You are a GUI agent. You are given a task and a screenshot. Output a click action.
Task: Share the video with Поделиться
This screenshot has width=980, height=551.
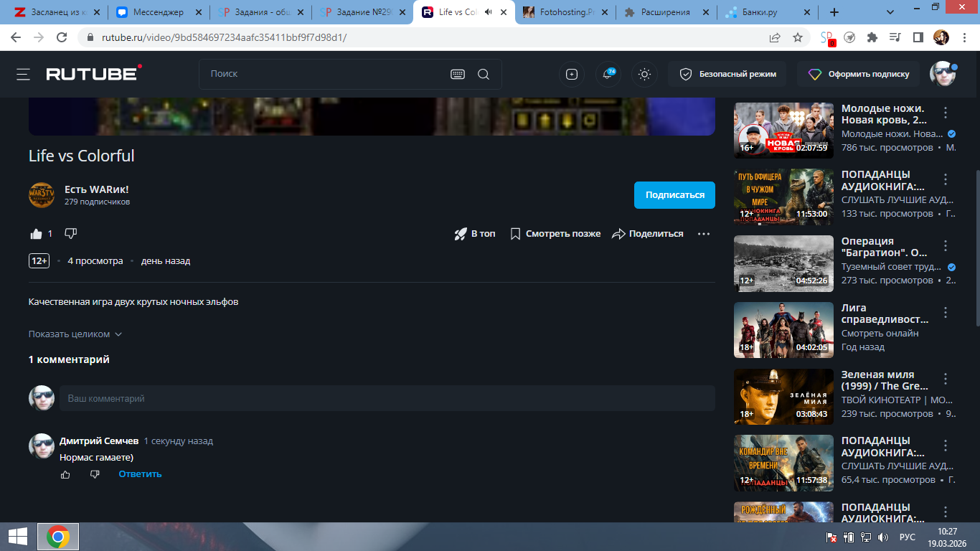click(647, 234)
